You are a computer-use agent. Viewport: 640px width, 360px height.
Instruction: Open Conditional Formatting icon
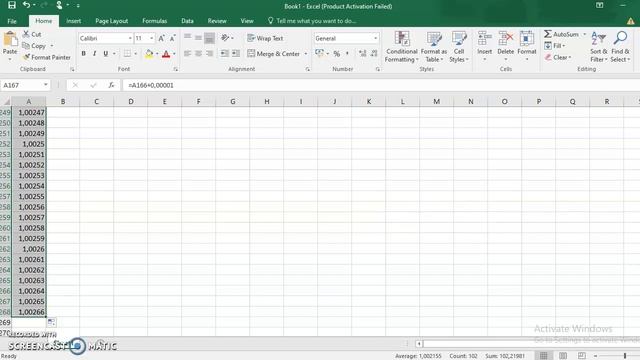tap(402, 39)
